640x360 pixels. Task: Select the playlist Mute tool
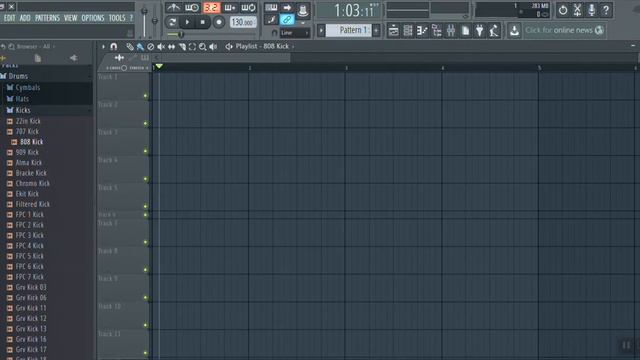click(x=161, y=47)
